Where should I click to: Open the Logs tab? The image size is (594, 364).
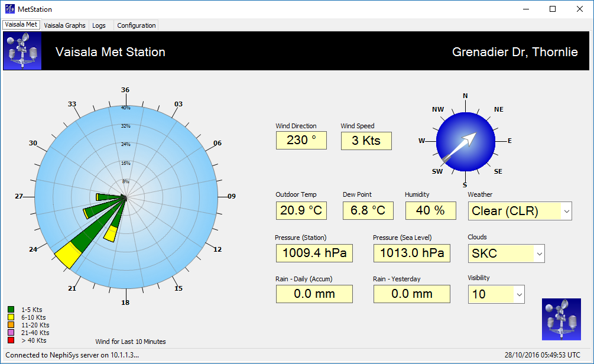(99, 25)
